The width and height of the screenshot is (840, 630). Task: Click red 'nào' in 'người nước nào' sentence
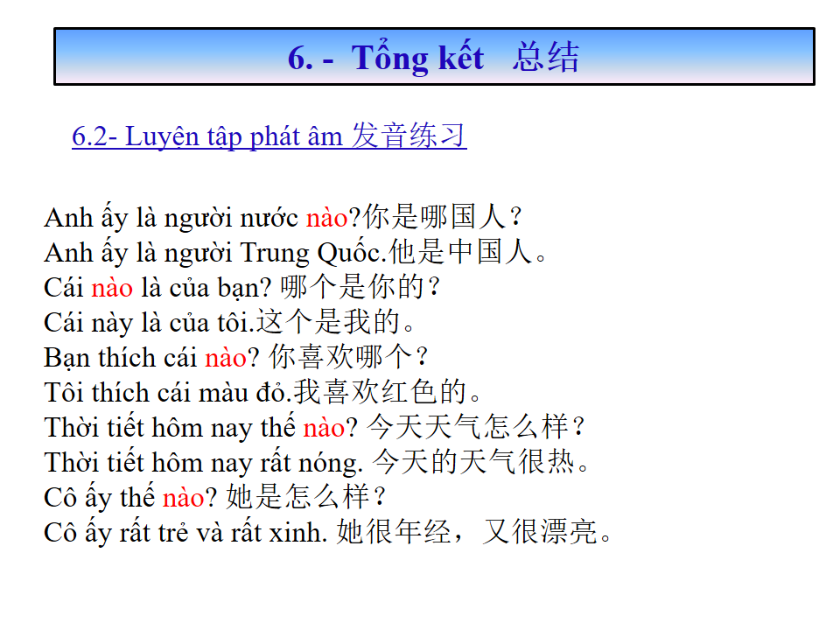[x=326, y=218]
